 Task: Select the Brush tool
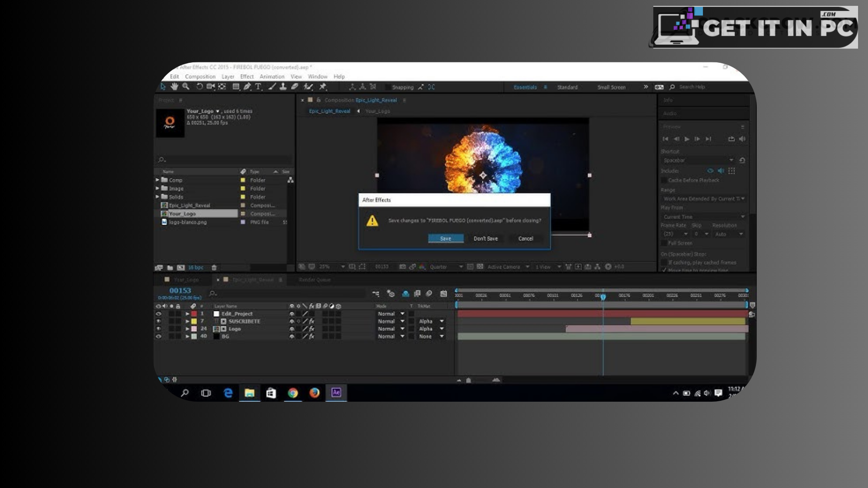pos(272,86)
